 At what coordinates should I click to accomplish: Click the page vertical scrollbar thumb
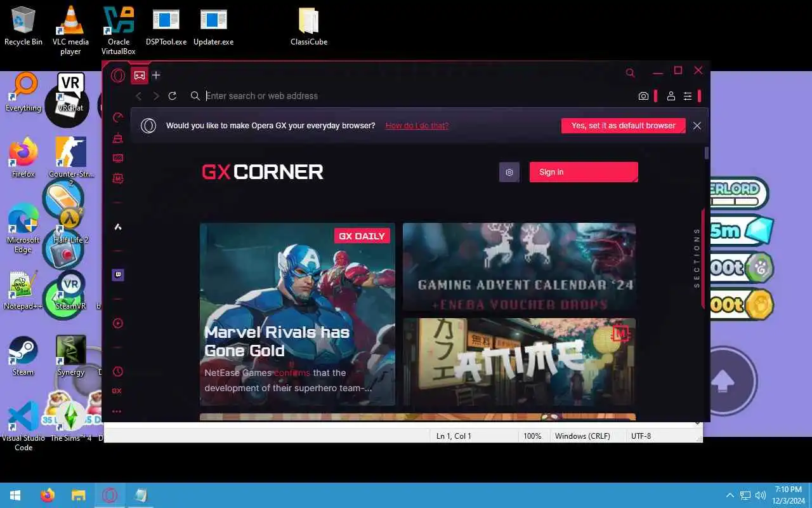tap(707, 153)
